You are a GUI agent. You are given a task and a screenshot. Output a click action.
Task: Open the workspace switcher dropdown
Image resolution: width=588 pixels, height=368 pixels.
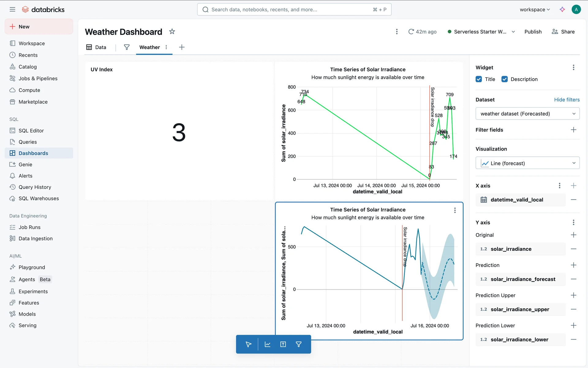pos(535,10)
